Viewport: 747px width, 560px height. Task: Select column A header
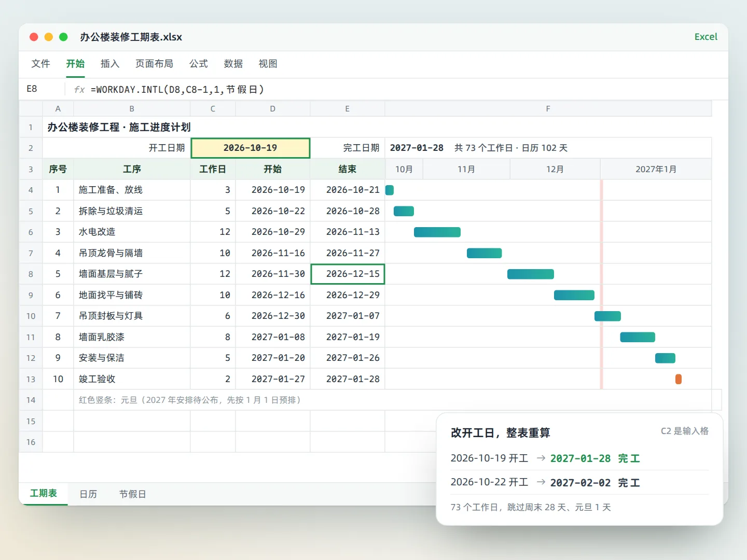[58, 109]
